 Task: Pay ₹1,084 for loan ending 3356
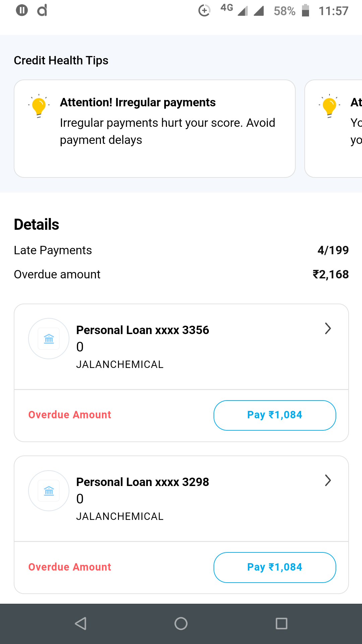pos(275,415)
